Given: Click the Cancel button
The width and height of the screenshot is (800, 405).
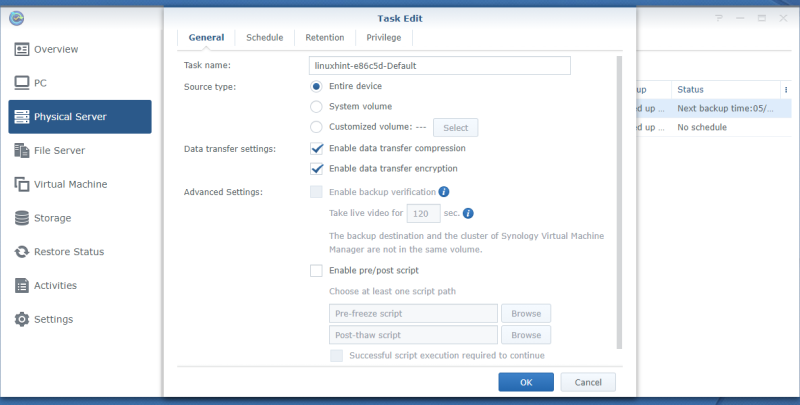Looking at the screenshot, I should 588,382.
